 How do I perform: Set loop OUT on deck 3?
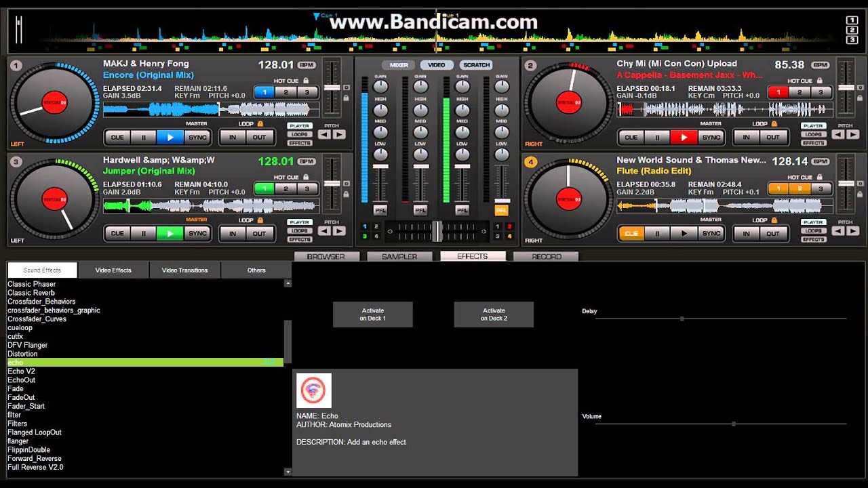coord(260,233)
